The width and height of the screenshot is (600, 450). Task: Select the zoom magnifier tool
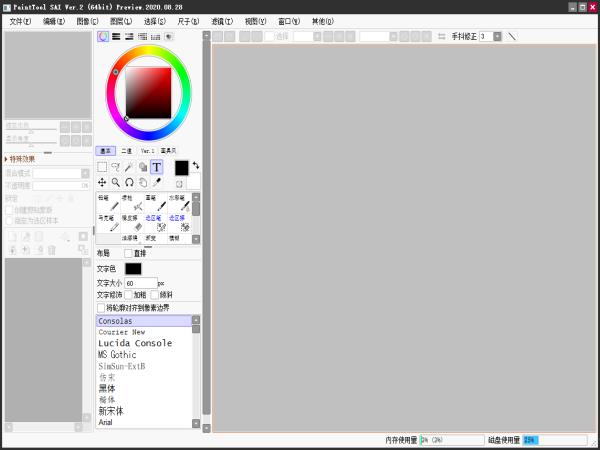pos(116,183)
